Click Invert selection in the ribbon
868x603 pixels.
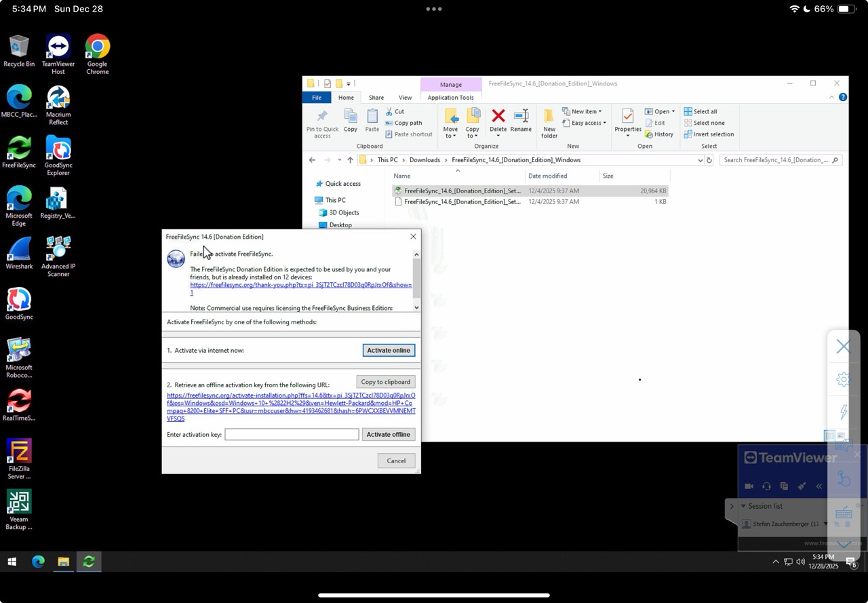pos(709,134)
